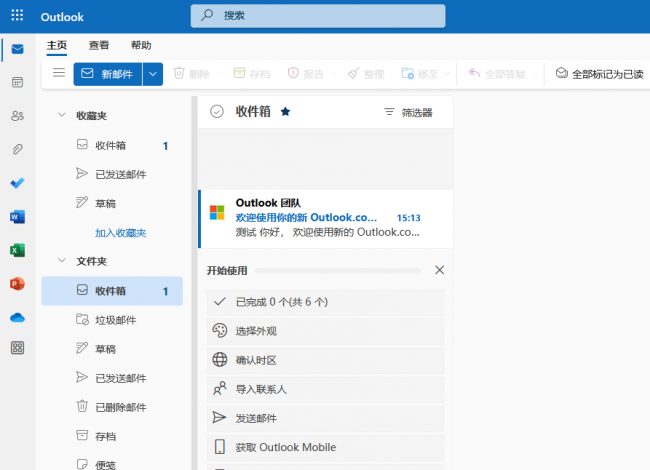The image size is (650, 470).
Task: Click the 移至 move-to toolbar button
Action: [x=420, y=74]
